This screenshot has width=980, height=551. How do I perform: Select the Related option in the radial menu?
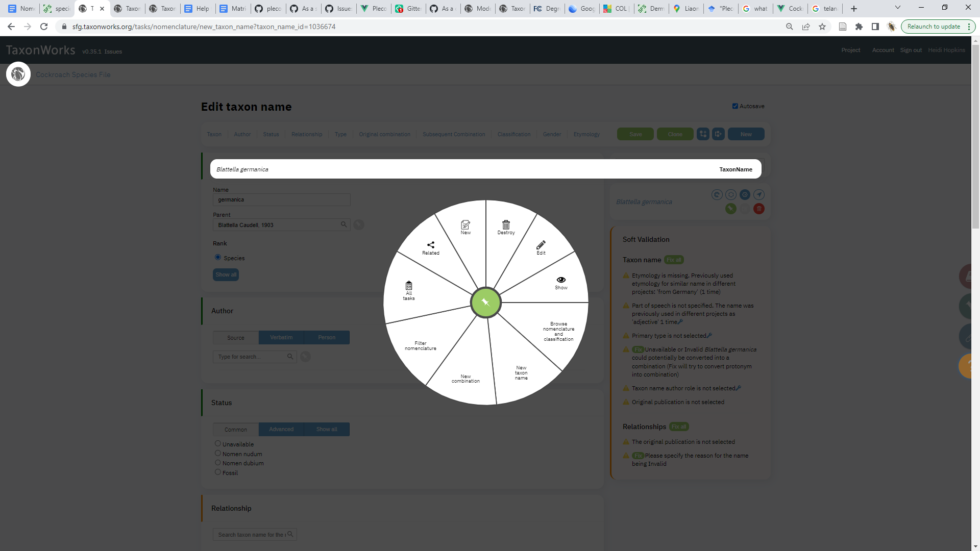click(x=431, y=248)
